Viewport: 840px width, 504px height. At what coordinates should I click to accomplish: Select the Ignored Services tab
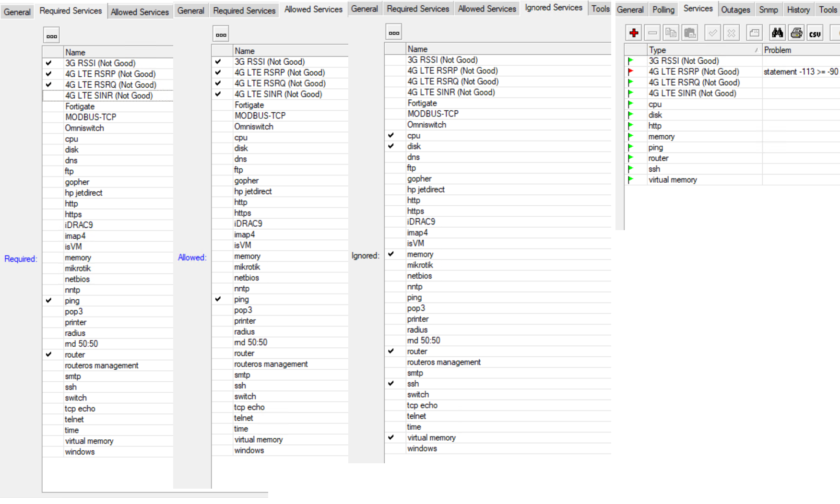(x=554, y=8)
